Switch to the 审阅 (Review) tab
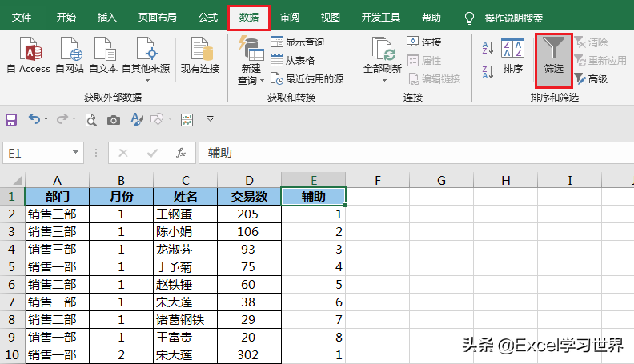 point(290,18)
